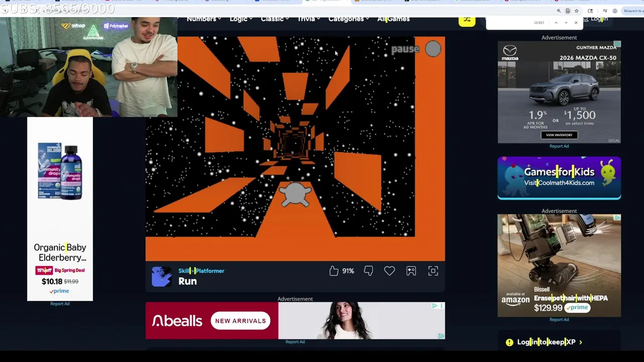Viewport: 644px width, 362px height.
Task: Click Report Ad under the Bissell ad
Action: (559, 320)
